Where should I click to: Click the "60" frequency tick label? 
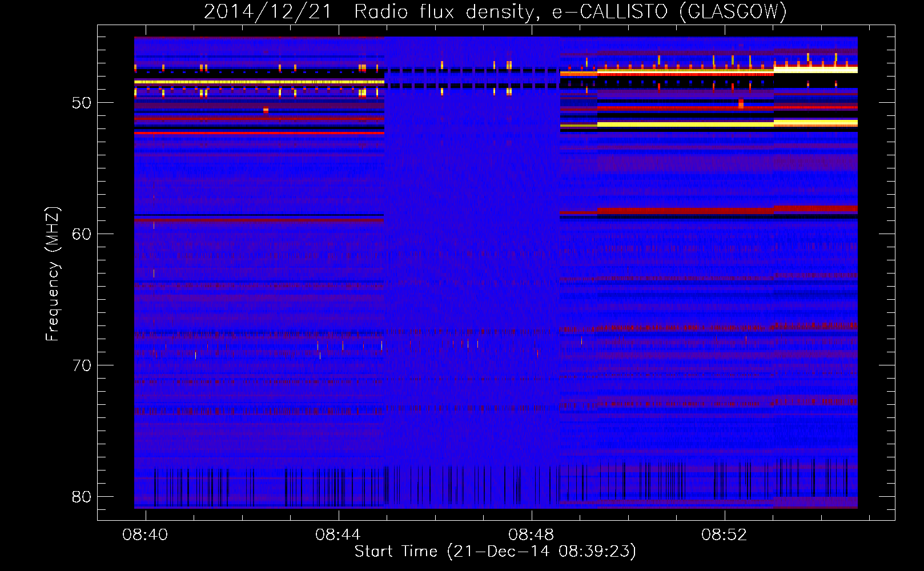82,234
